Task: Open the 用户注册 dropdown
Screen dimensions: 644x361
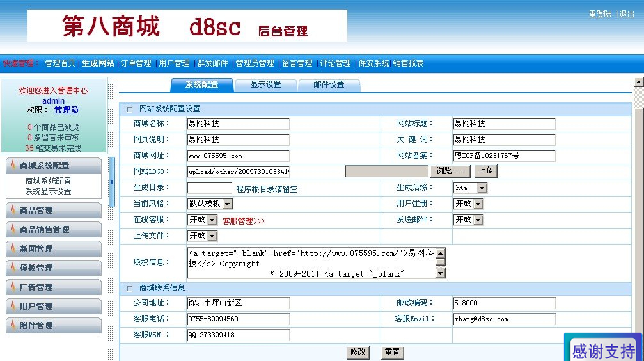Action: (x=468, y=204)
